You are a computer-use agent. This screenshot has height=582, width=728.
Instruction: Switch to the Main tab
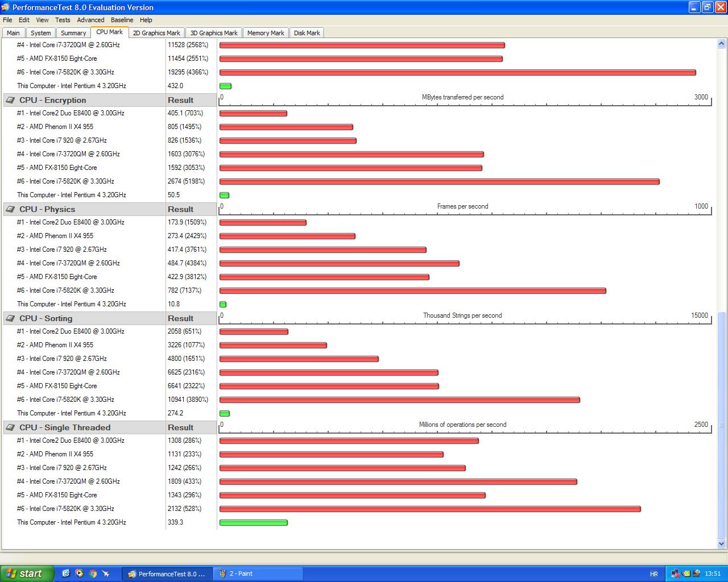point(13,33)
